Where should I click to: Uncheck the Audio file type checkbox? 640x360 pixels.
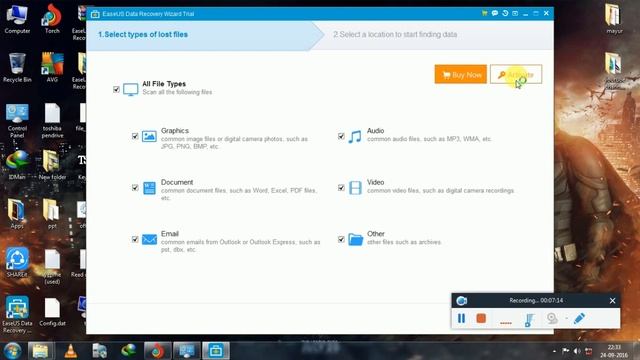coord(341,136)
